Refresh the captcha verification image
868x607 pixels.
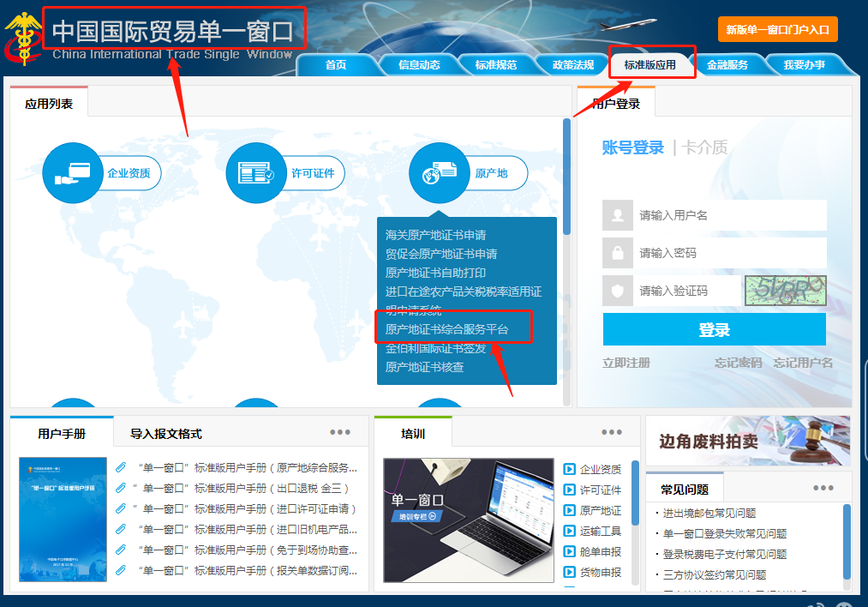tap(785, 291)
